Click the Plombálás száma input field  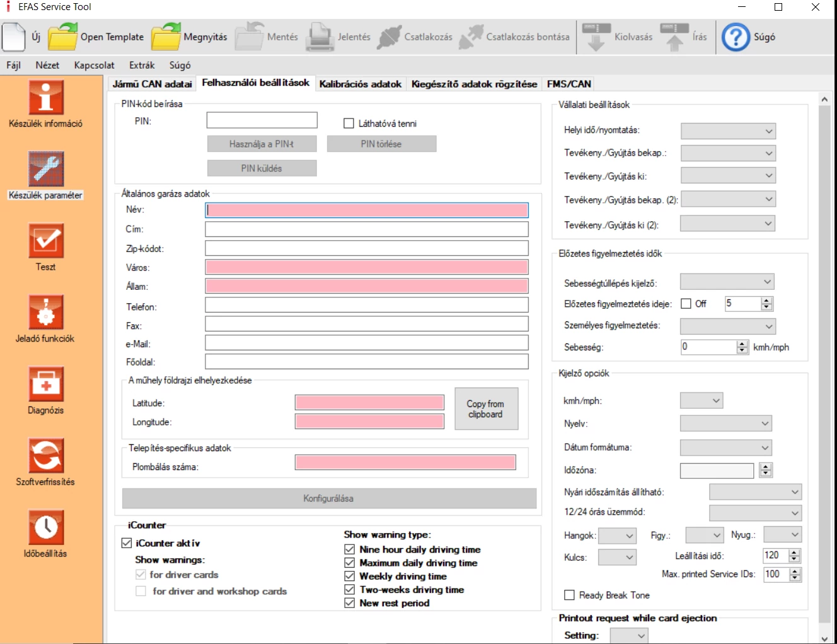[405, 463]
